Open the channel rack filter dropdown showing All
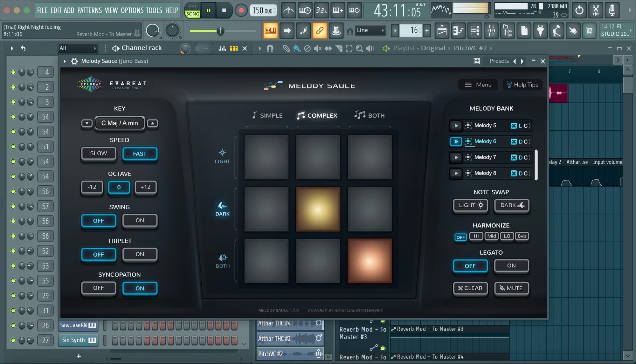The width and height of the screenshot is (636, 364). [78, 48]
